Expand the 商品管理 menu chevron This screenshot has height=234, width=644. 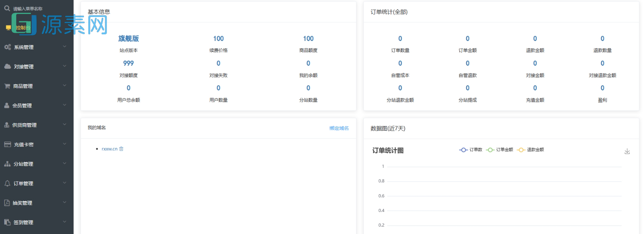65,86
